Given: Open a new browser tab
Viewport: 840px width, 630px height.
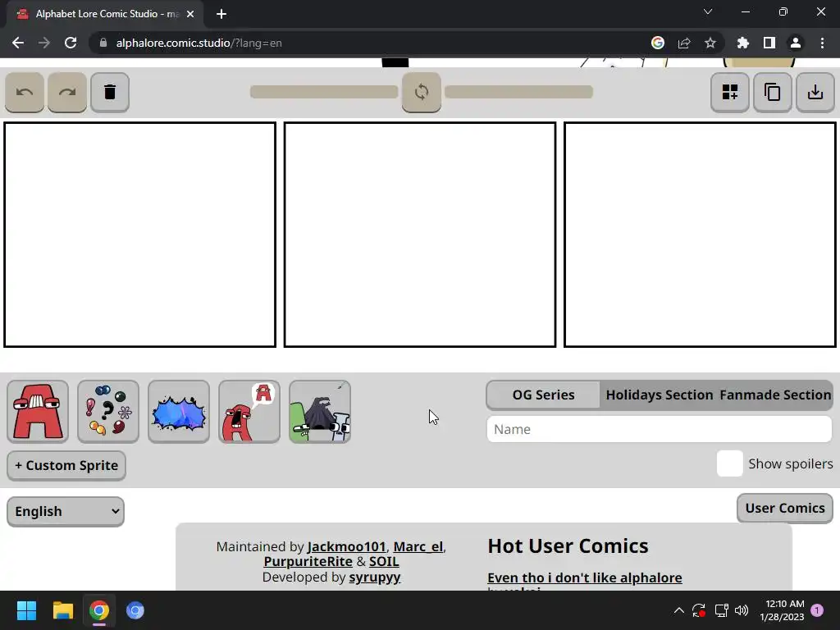Looking at the screenshot, I should (221, 14).
